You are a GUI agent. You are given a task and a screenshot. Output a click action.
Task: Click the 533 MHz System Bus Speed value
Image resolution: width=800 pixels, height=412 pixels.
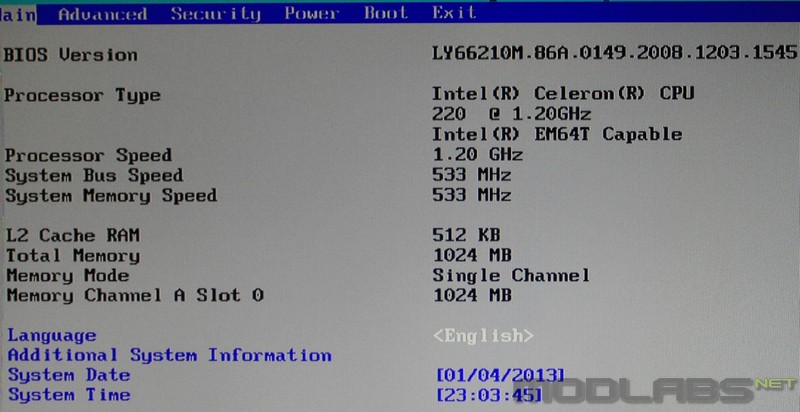pos(471,175)
